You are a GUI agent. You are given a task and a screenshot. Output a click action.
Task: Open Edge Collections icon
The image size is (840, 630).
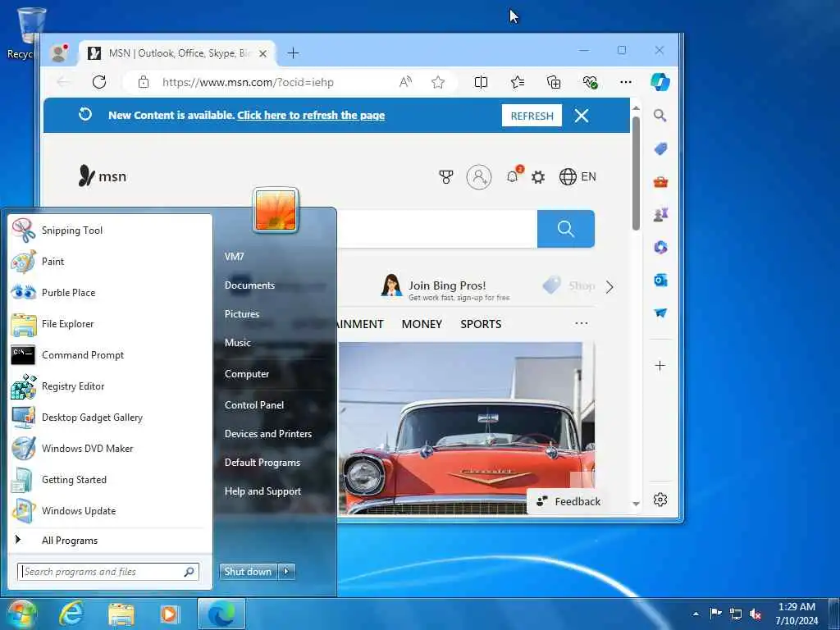pyautogui.click(x=554, y=82)
